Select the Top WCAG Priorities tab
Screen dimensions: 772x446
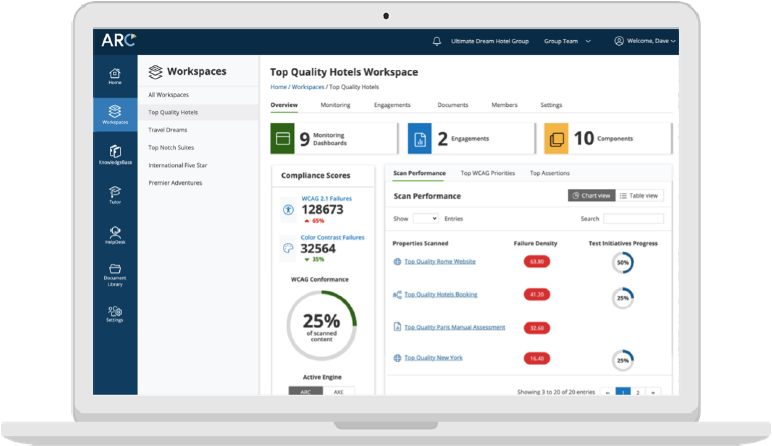pyautogui.click(x=487, y=173)
